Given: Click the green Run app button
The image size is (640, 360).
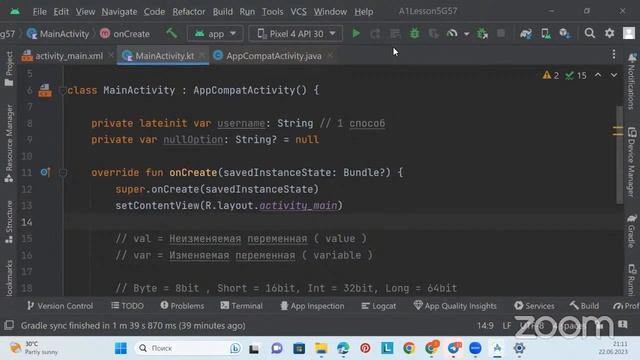Looking at the screenshot, I should click(356, 33).
